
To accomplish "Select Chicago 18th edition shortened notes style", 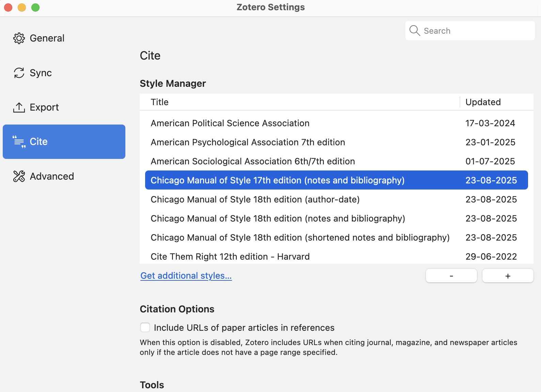I will pos(337,238).
